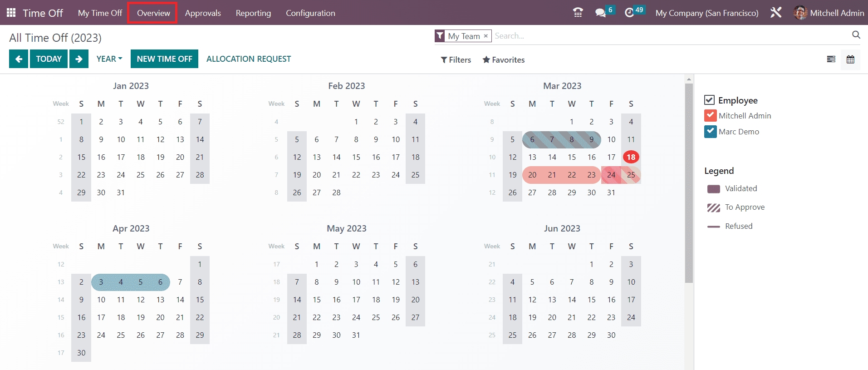The image size is (868, 370).
Task: Click the search magnifier icon
Action: [856, 35]
